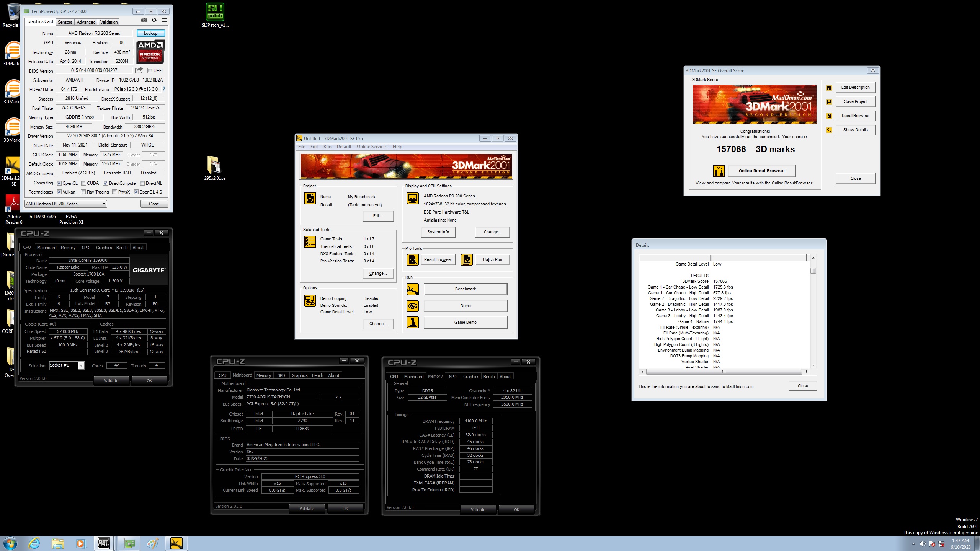Open the GPU-Z hamburger menu icon
Image resolution: width=980 pixels, height=551 pixels.
[x=164, y=20]
